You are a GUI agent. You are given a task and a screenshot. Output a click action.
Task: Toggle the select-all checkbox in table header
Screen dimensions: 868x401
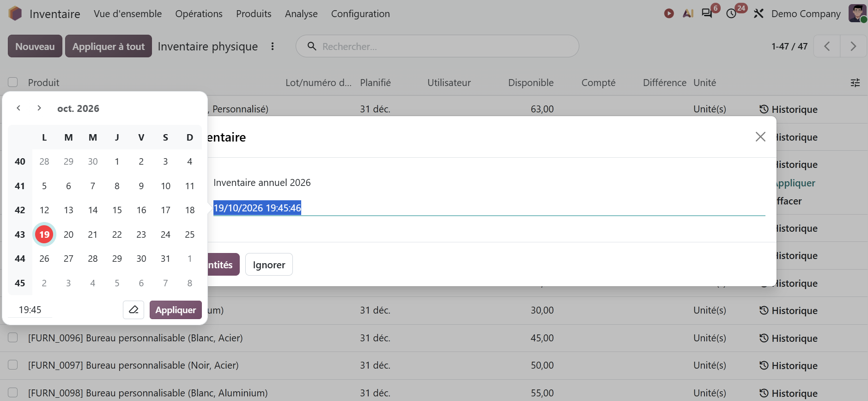[x=13, y=82]
